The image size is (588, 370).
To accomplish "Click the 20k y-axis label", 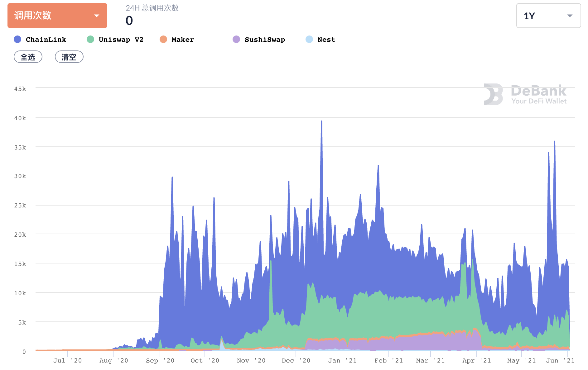I will pyautogui.click(x=20, y=235).
